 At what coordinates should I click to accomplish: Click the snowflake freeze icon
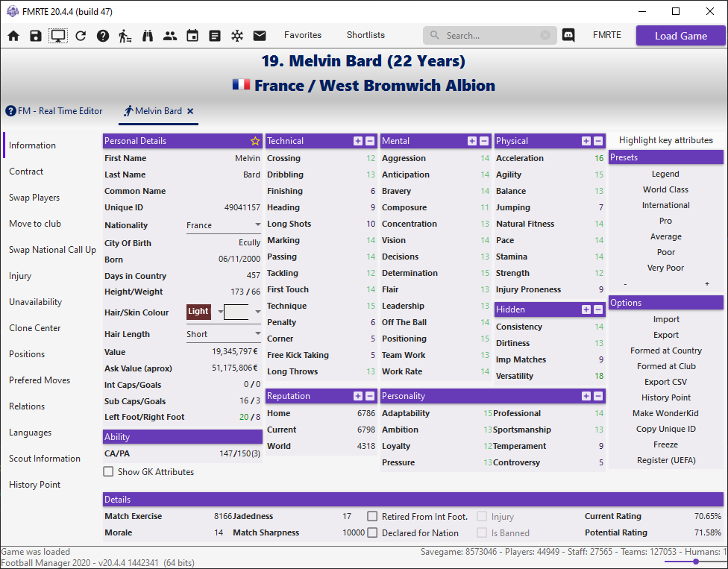237,36
